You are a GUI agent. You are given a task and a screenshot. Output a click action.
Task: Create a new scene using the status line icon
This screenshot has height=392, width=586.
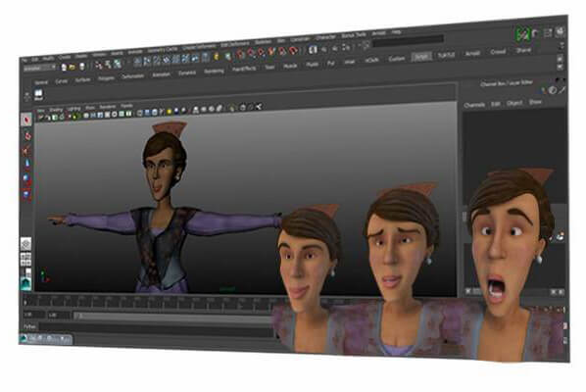64,68
